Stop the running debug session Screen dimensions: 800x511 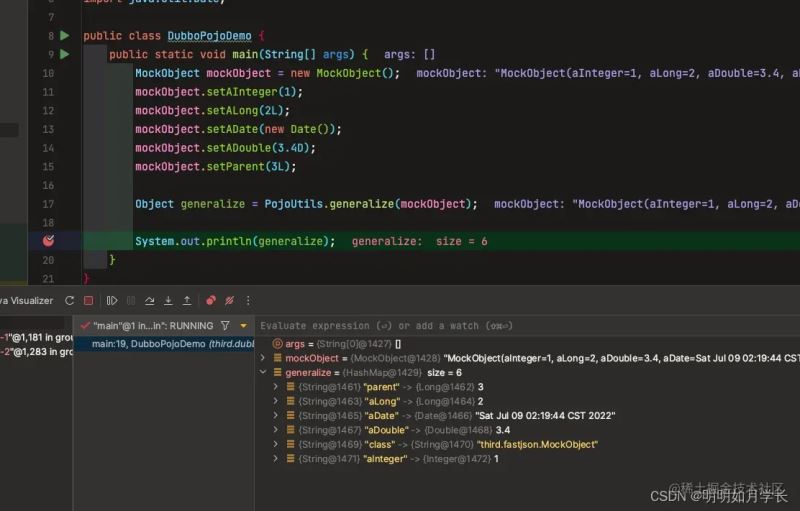88,300
